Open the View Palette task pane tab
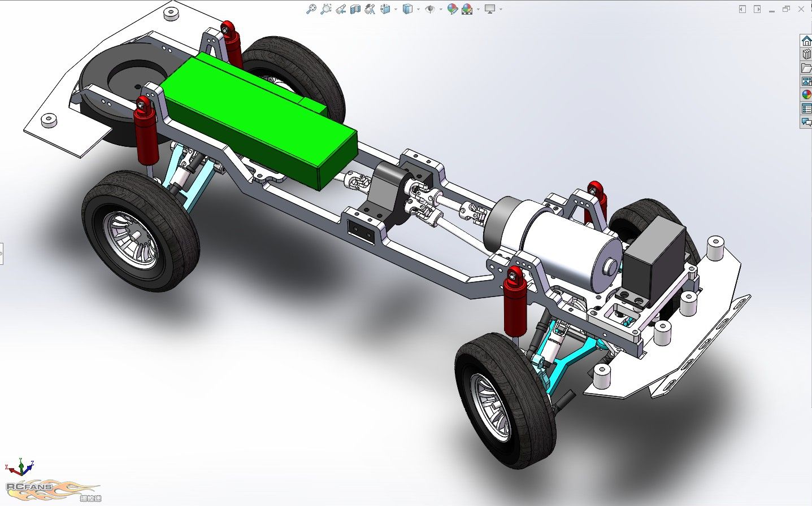This screenshot has height=506, width=812. coord(806,81)
